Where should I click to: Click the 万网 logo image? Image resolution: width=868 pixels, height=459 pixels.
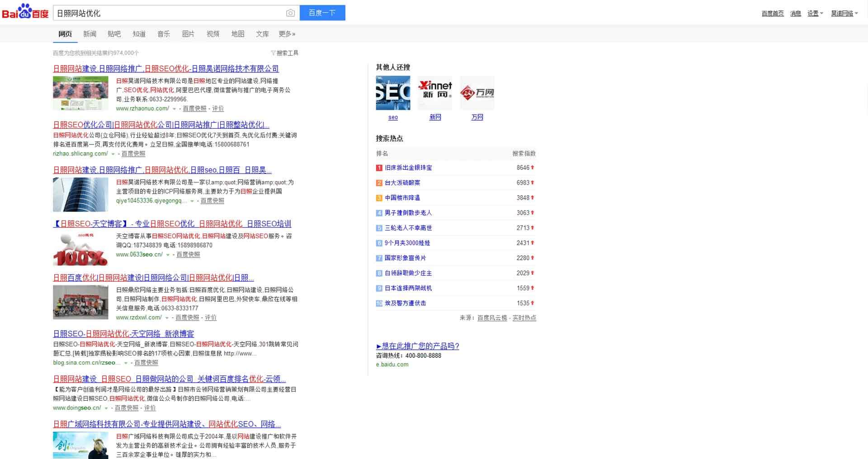click(x=477, y=93)
